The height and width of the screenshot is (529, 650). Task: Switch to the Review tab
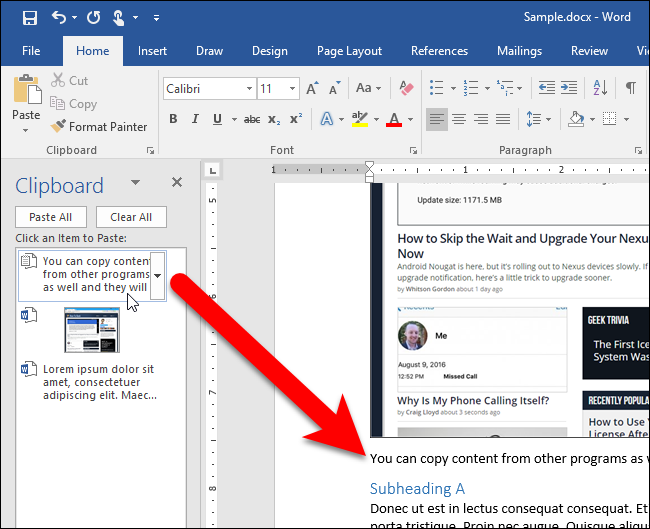589,51
